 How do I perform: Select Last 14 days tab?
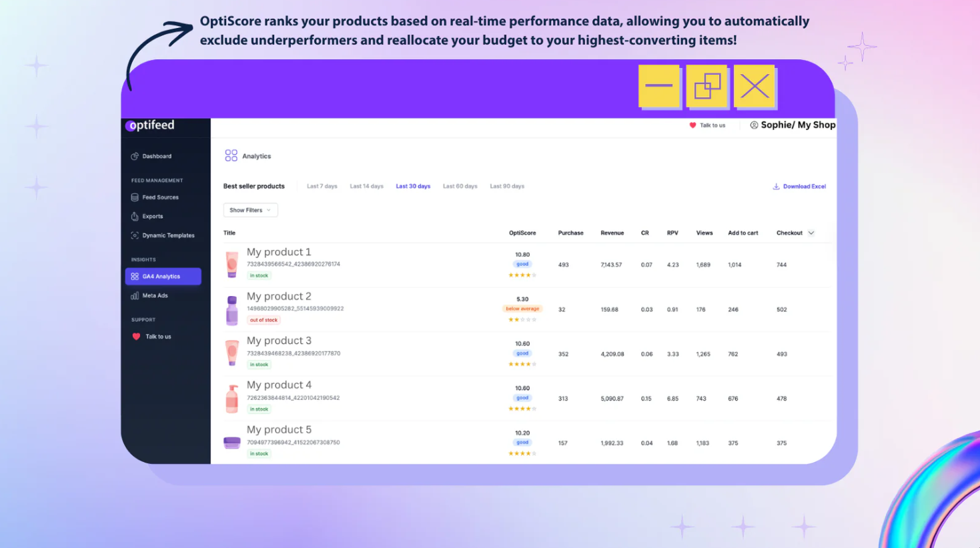[x=367, y=187]
